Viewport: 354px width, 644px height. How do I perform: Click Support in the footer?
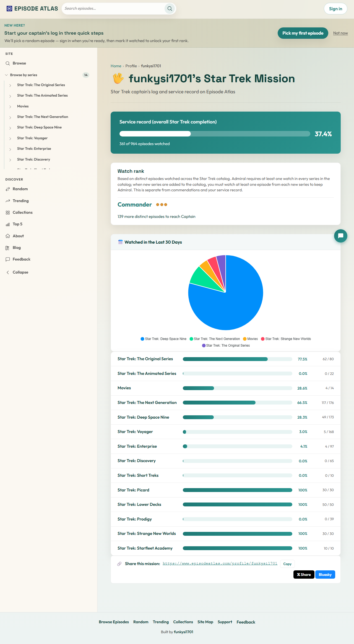(x=225, y=622)
